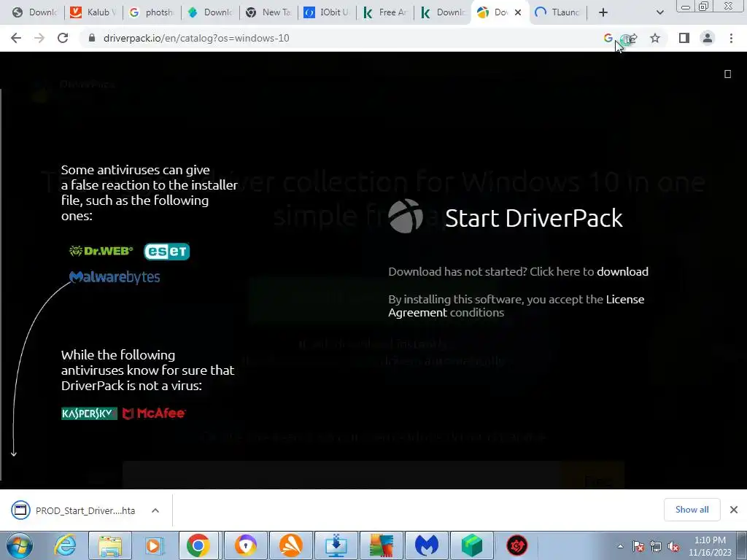Click the site lock icon
This screenshot has height=560, width=747.
pyautogui.click(x=92, y=38)
